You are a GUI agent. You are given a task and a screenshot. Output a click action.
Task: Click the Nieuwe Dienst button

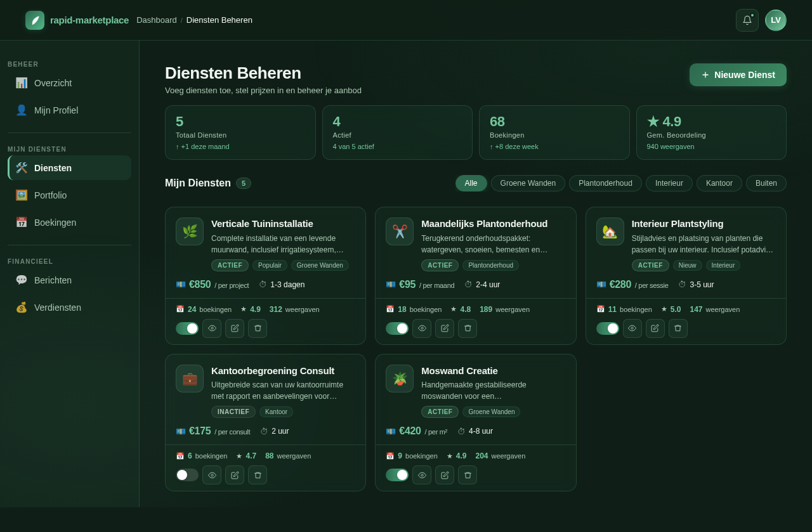click(x=738, y=74)
